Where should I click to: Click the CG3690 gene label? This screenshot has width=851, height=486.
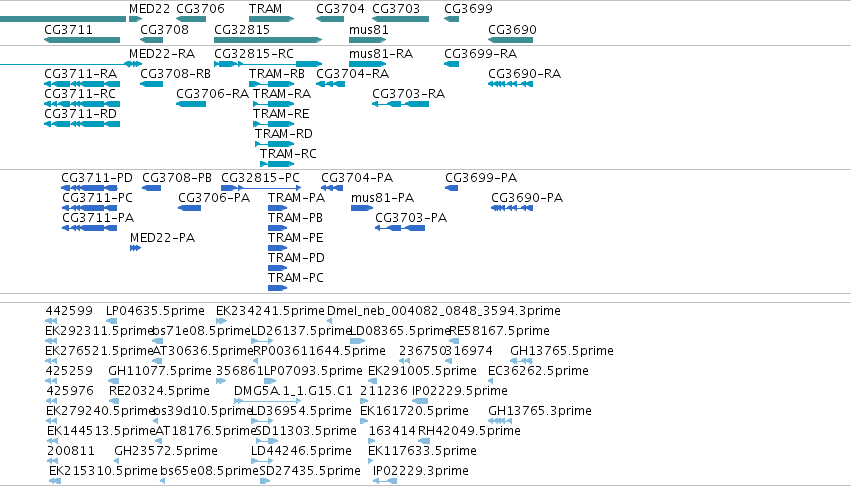tap(512, 30)
